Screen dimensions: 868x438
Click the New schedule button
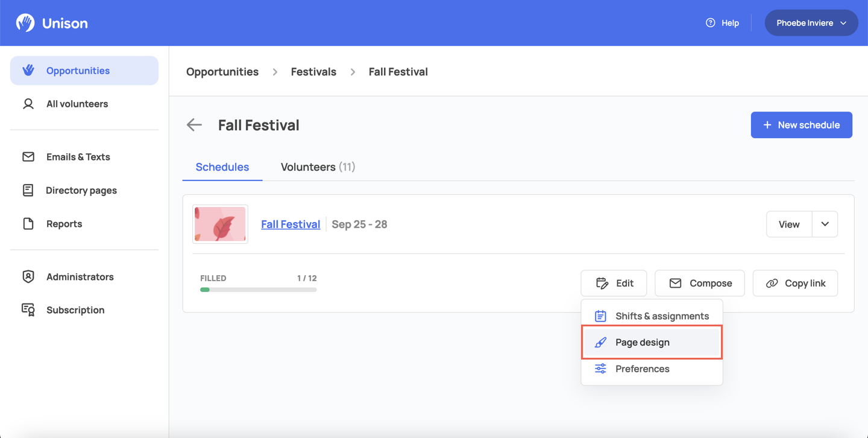click(x=801, y=125)
